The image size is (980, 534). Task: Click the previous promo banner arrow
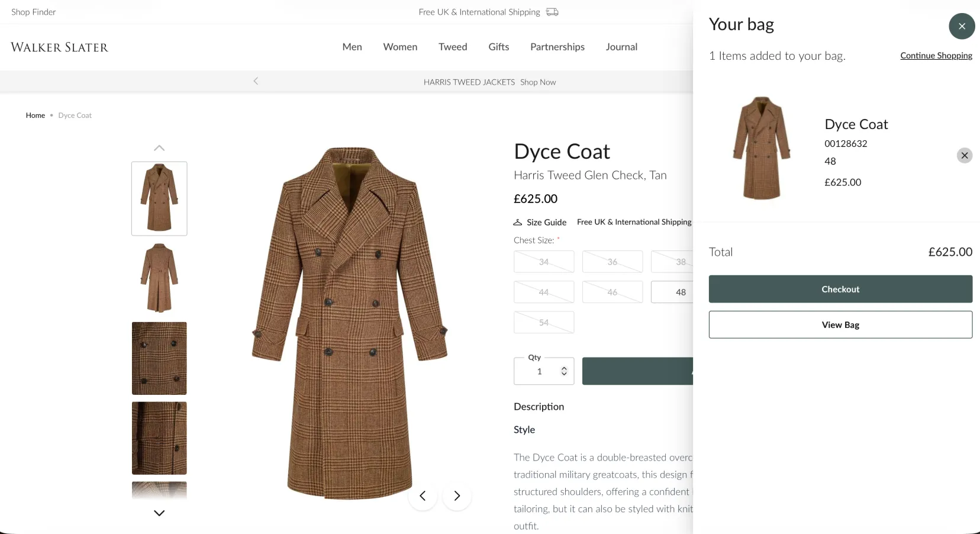256,81
